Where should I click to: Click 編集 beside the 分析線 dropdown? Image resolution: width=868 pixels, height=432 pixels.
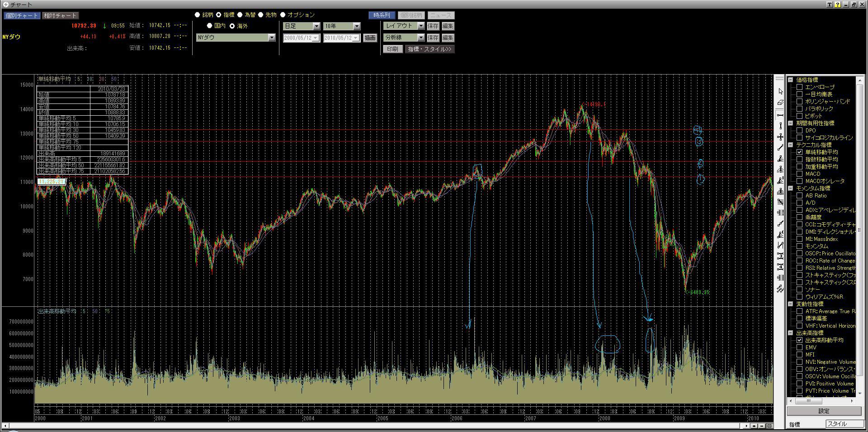tap(448, 38)
